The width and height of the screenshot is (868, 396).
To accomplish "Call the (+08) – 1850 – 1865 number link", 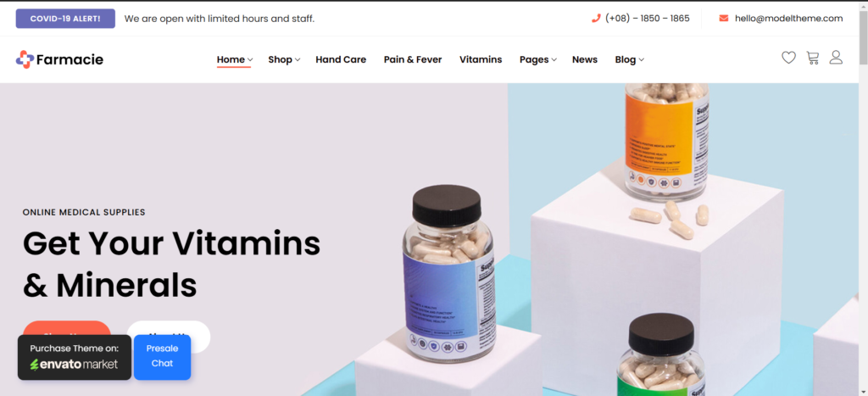I will 647,19.
